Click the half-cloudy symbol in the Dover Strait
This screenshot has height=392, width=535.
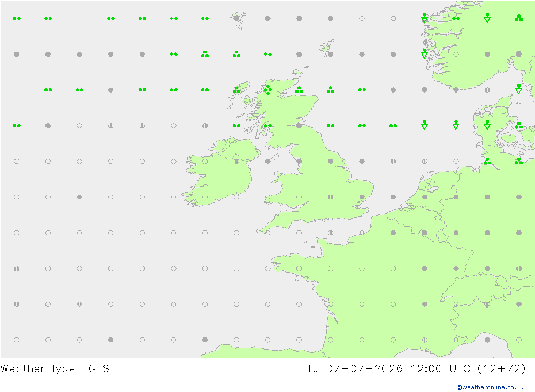click(362, 233)
